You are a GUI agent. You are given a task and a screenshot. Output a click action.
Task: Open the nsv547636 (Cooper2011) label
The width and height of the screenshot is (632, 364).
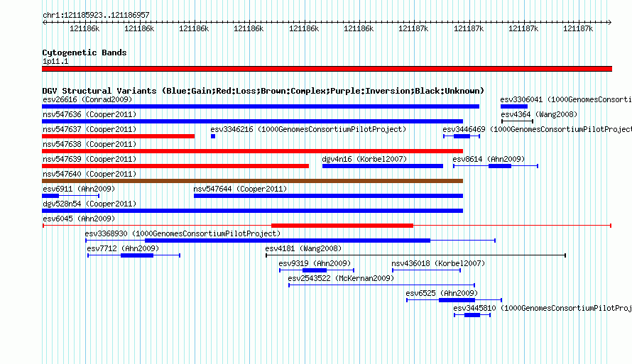click(89, 114)
